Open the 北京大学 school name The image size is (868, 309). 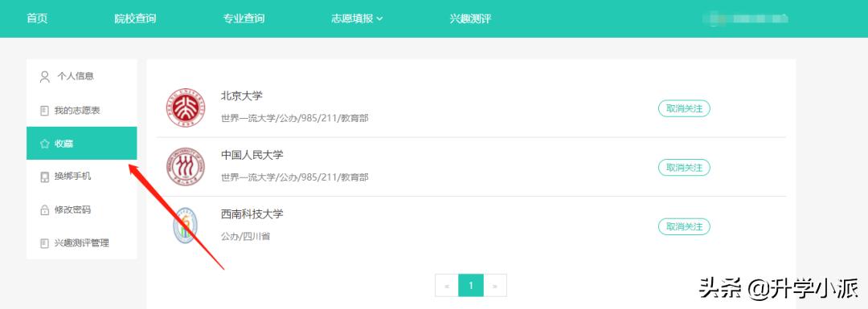pos(242,96)
